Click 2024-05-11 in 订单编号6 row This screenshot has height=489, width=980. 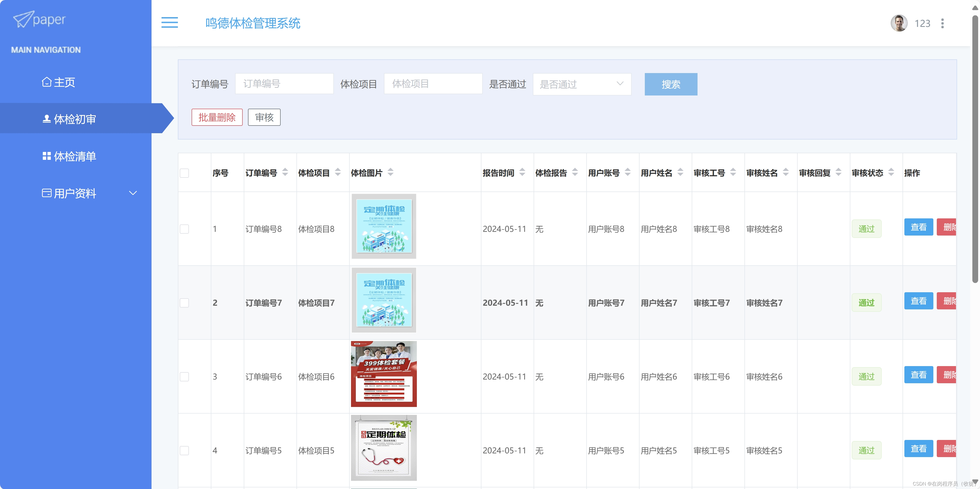[x=504, y=377]
